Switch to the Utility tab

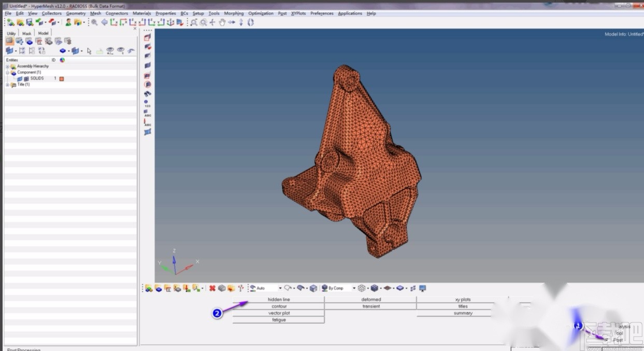point(11,33)
